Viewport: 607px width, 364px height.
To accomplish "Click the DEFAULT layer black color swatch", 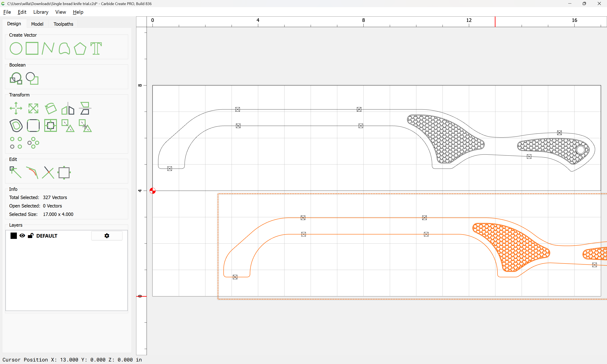I will [14, 236].
